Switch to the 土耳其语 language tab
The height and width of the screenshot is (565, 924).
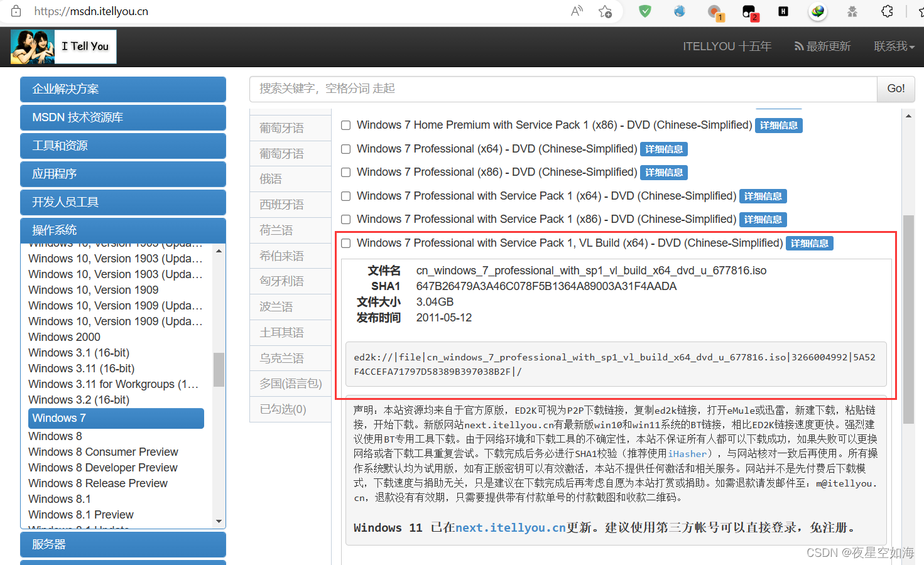pos(290,333)
